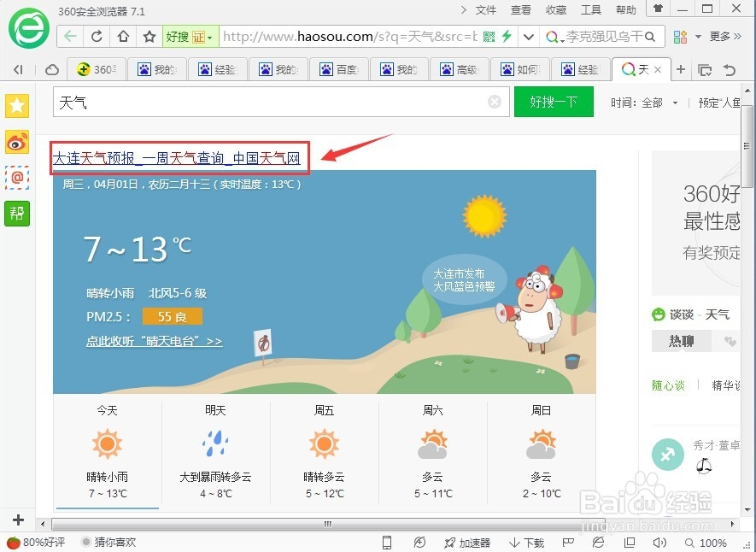The width and height of the screenshot is (756, 552).
Task: Expand the 时间: 全部 filter dropdown
Action: pyautogui.click(x=644, y=103)
